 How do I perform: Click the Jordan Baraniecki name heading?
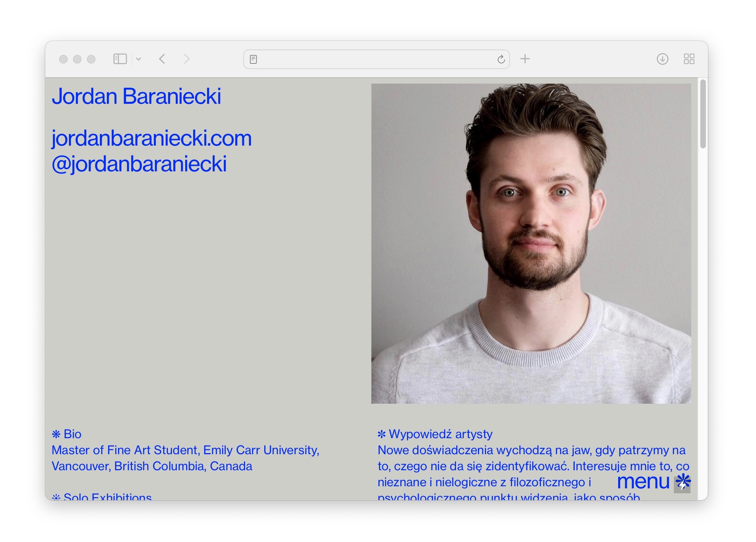pos(136,96)
